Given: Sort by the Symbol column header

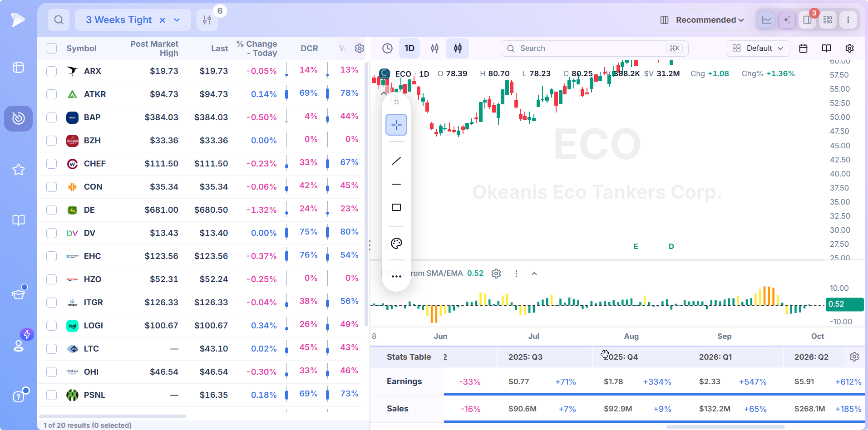Looking at the screenshot, I should [81, 49].
